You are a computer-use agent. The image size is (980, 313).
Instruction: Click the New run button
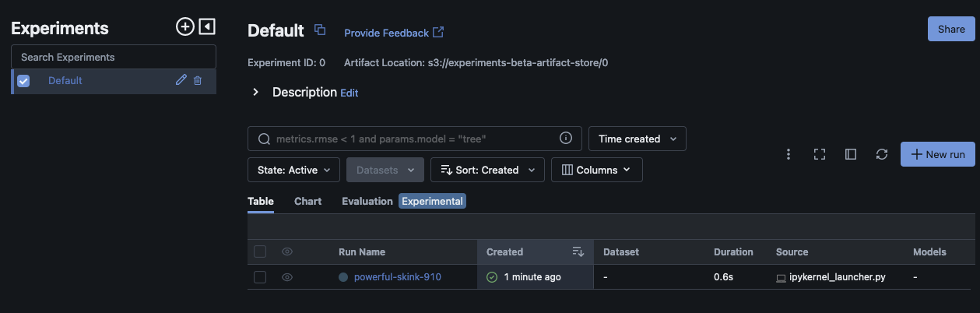click(937, 154)
